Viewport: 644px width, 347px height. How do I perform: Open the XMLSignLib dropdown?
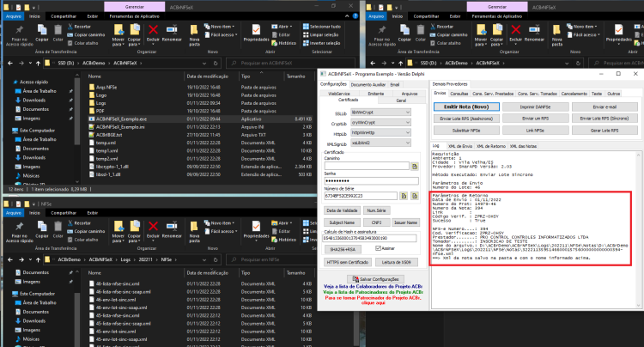tap(407, 143)
